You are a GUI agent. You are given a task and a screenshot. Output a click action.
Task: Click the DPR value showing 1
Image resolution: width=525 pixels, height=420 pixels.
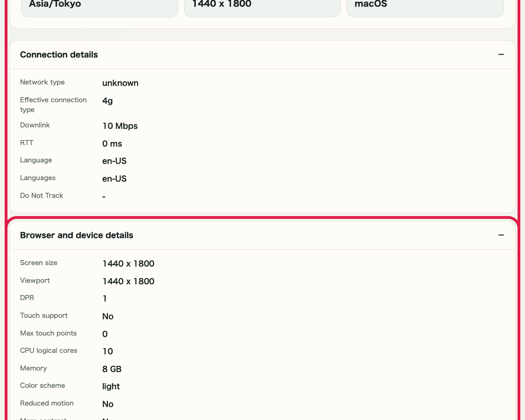[105, 299]
